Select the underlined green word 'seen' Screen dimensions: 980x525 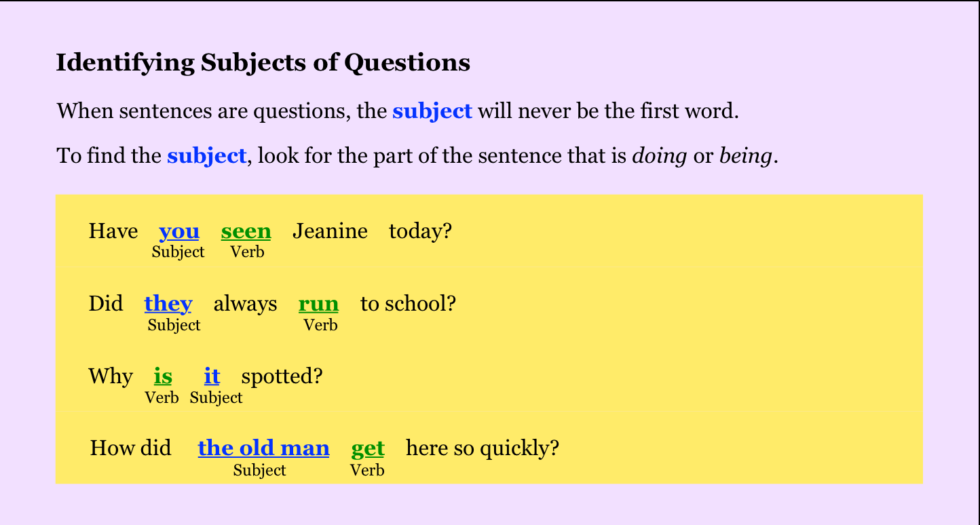click(x=246, y=231)
